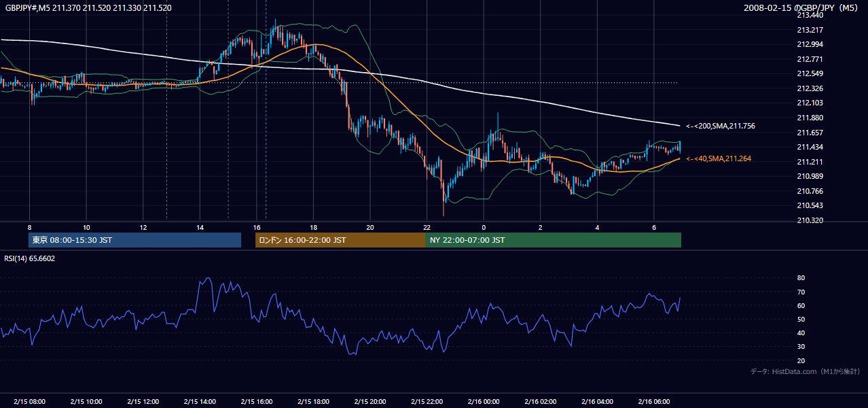This screenshot has height=408, width=868.
Task: Click price axis value 211.211
Action: coord(810,162)
